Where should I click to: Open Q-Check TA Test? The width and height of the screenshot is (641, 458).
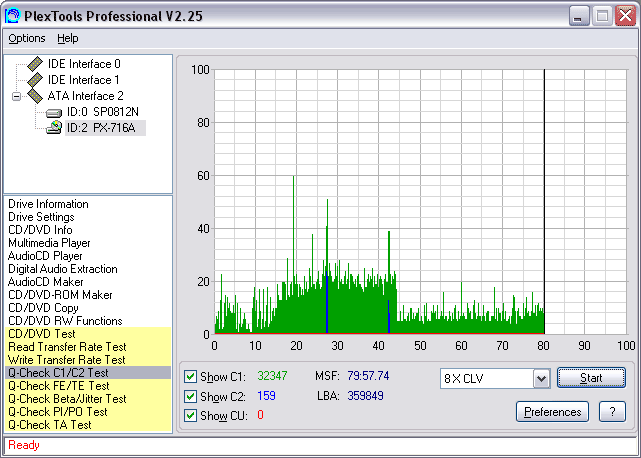88,425
